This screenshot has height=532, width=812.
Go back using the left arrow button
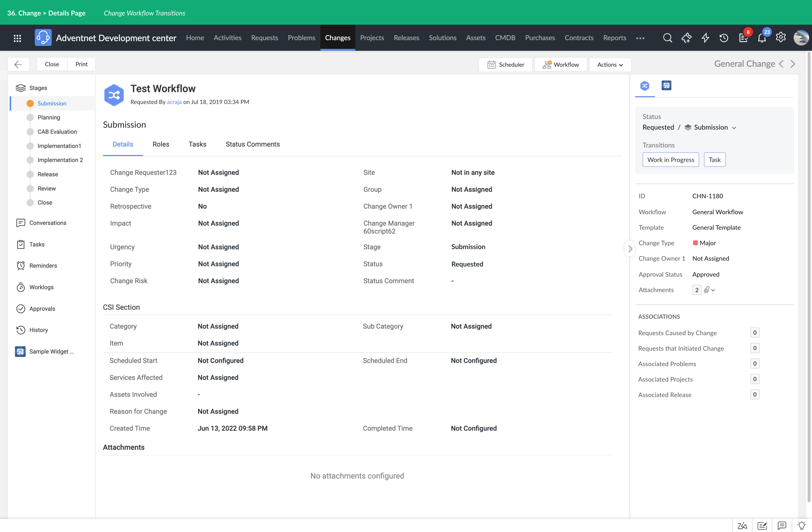point(18,64)
